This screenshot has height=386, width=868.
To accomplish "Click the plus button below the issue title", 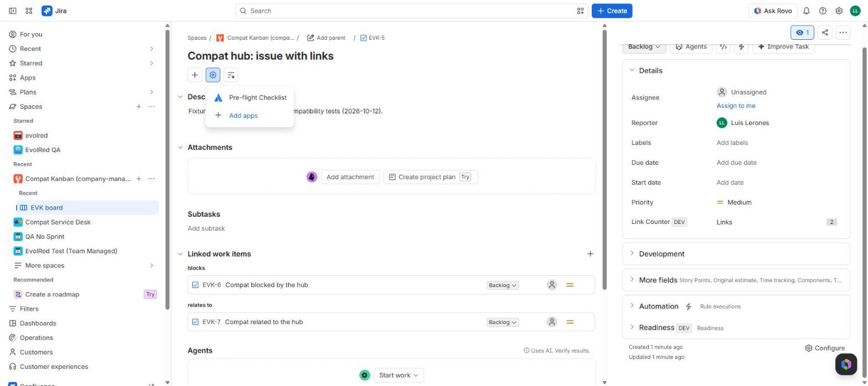I will (x=195, y=75).
